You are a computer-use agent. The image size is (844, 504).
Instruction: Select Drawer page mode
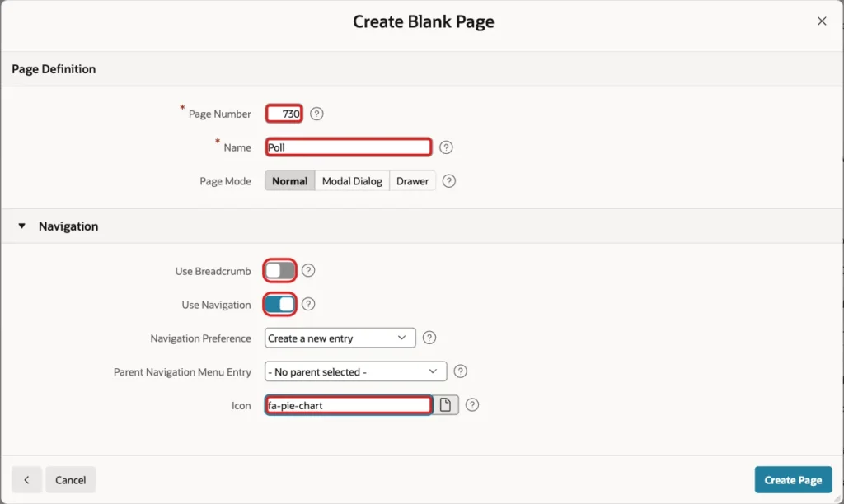[x=412, y=181]
